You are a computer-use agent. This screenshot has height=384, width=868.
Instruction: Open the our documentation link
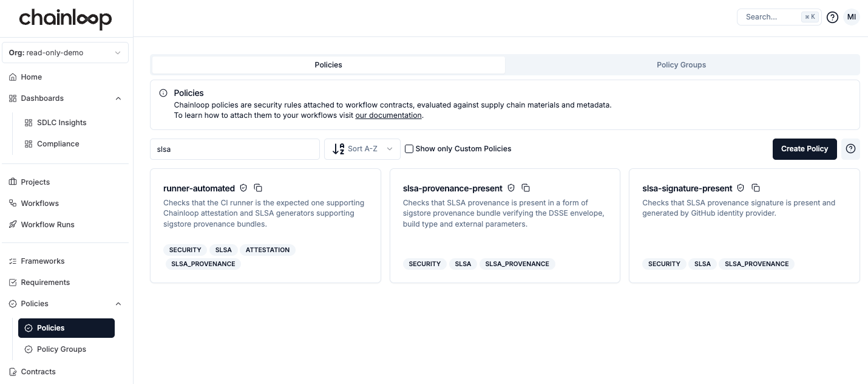[388, 115]
